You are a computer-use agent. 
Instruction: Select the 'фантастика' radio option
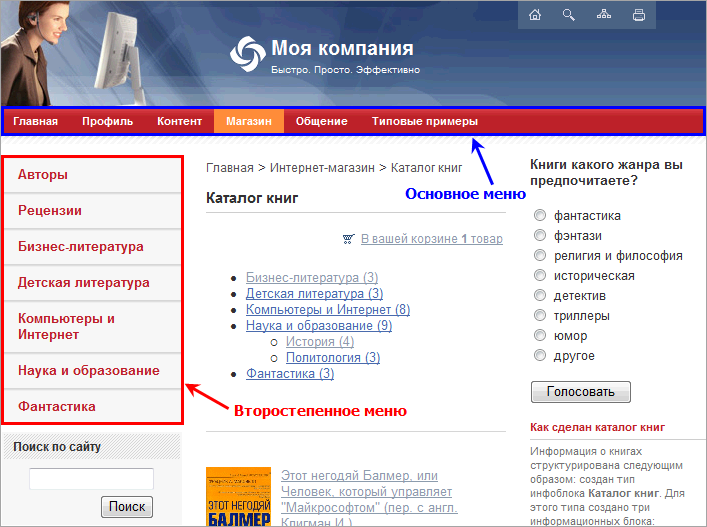[x=540, y=215]
